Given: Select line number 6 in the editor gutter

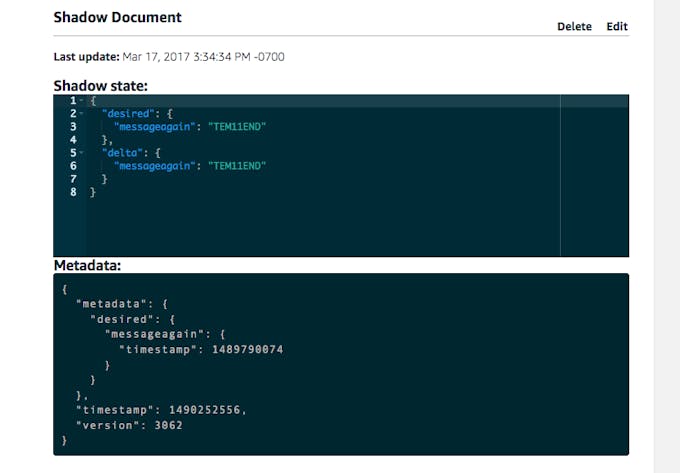Looking at the screenshot, I should 73,166.
